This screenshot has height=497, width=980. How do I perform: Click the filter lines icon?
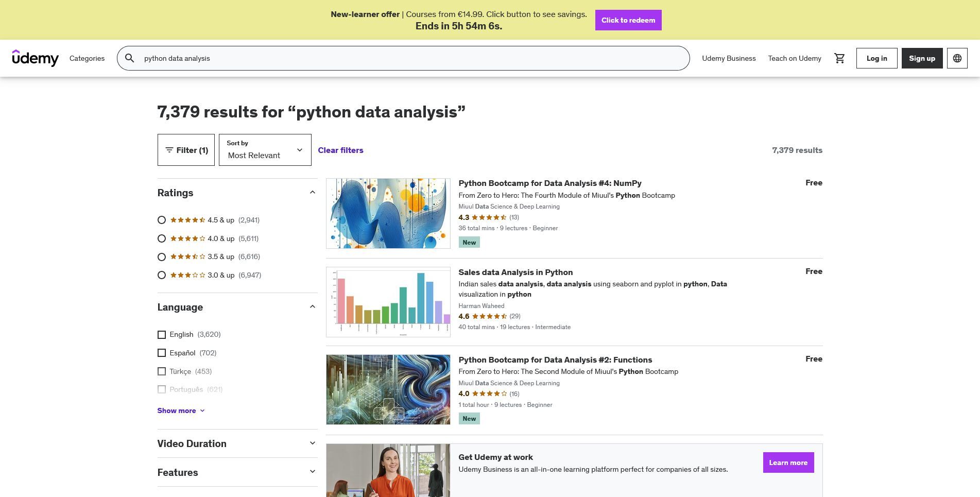169,150
